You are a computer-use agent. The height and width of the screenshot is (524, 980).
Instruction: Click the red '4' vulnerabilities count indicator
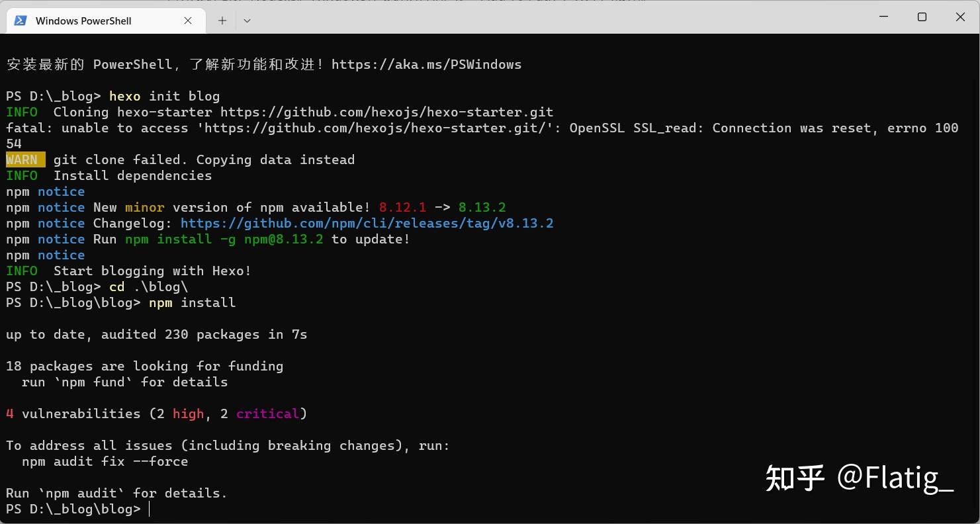[x=9, y=414]
